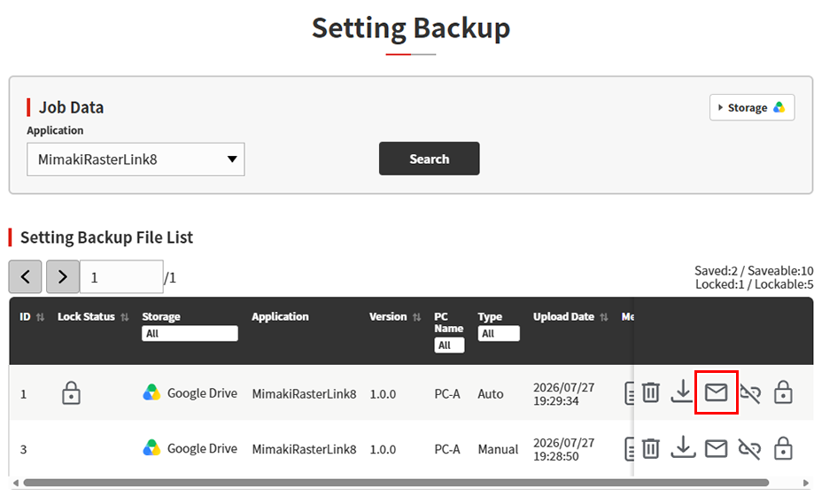Toggle lock on backup ID 1 action column
Viewport: 837px width, 504px height.
(783, 392)
